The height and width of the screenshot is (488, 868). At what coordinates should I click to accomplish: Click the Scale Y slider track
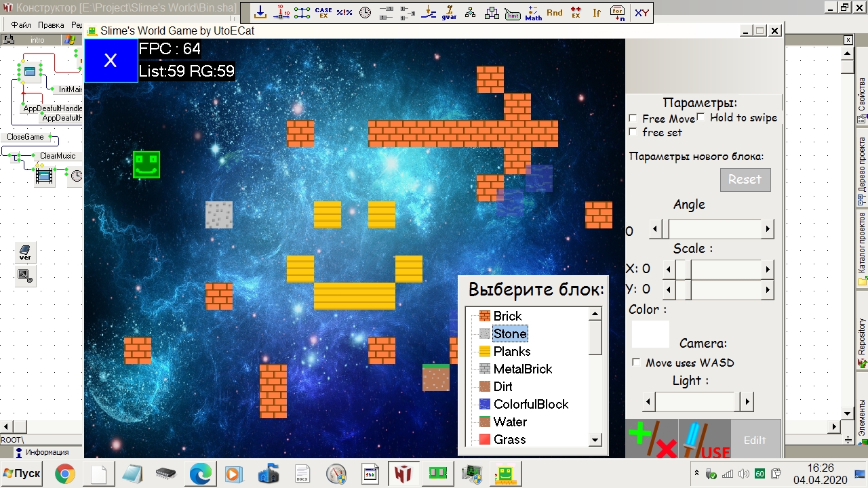pyautogui.click(x=718, y=290)
